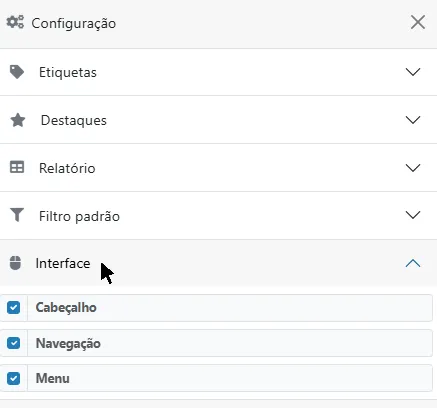Expand the Destaques section chevron
The height and width of the screenshot is (408, 437).
(x=413, y=120)
